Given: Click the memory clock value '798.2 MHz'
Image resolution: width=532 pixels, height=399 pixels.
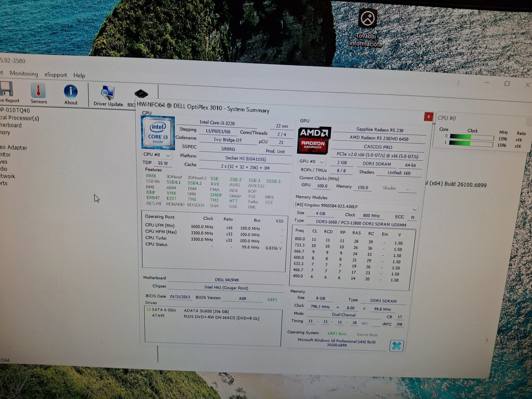Looking at the screenshot, I should click(320, 307).
